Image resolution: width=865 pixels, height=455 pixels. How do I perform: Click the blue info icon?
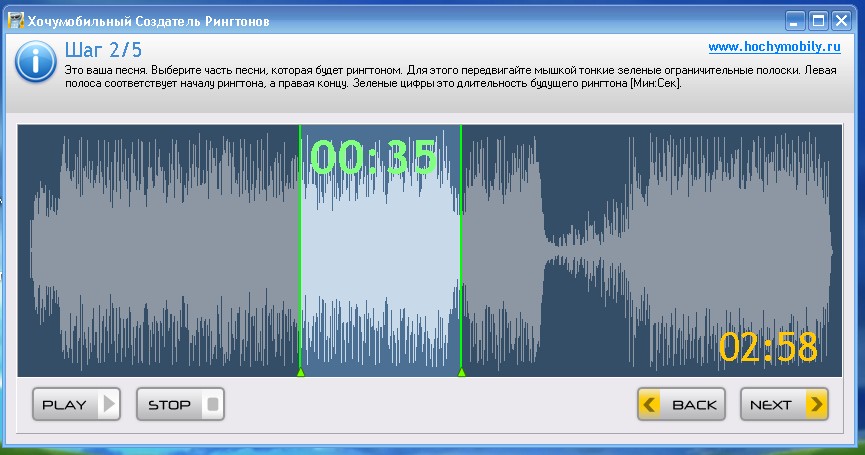35,63
